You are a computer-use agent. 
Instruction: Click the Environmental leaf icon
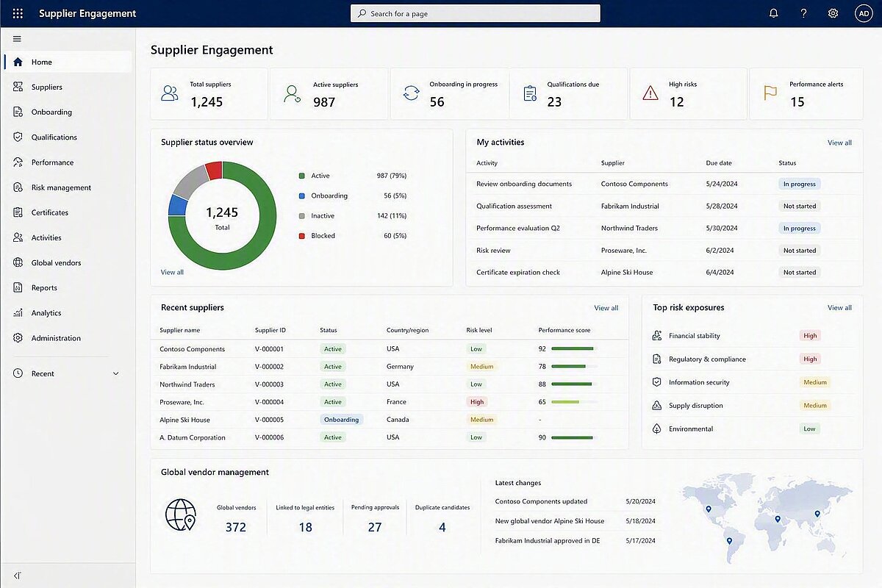coord(657,429)
